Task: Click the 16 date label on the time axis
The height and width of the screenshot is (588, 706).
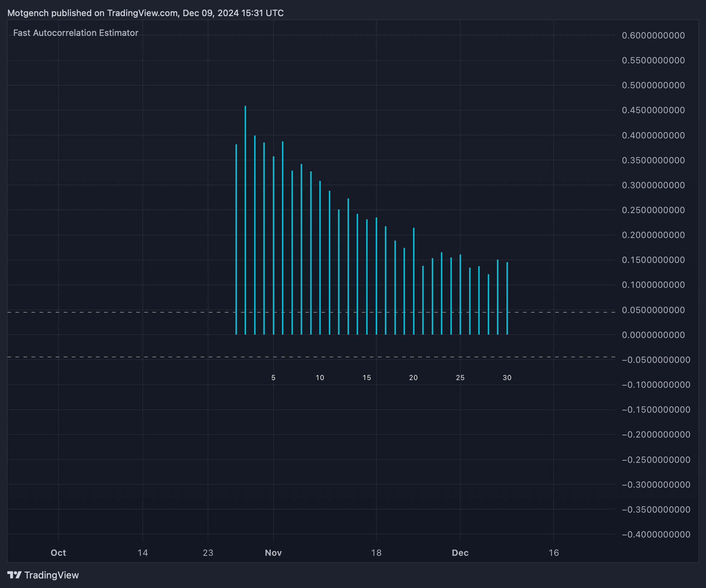Action: (554, 553)
